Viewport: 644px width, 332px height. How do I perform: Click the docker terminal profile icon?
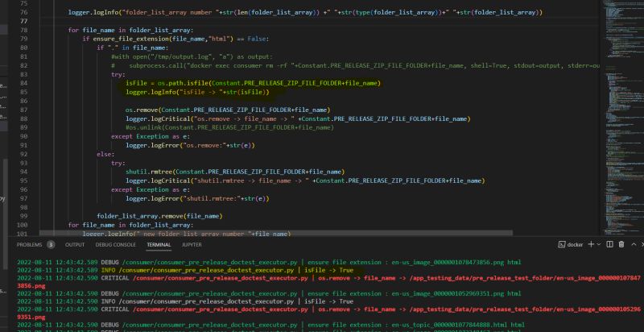pyautogui.click(x=561, y=244)
